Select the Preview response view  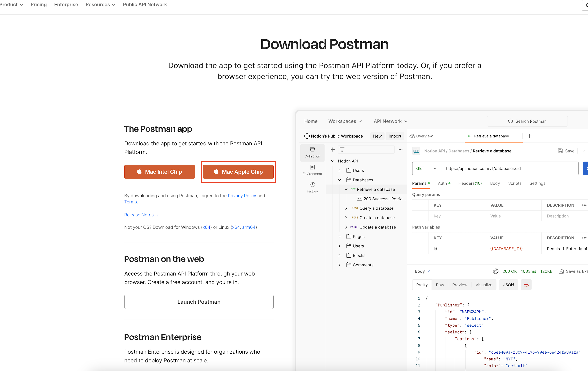tap(460, 285)
